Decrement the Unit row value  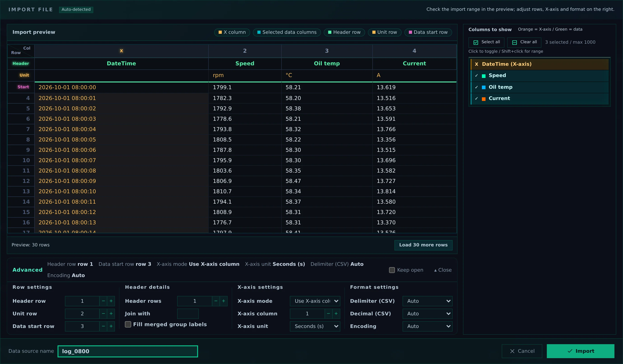(103, 314)
